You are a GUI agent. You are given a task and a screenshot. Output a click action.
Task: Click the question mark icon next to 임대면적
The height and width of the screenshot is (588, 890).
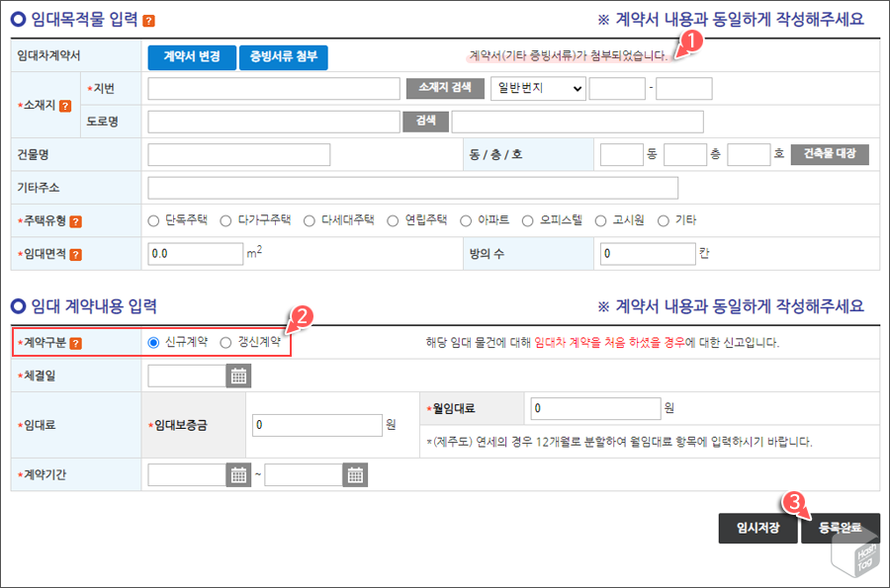74,254
